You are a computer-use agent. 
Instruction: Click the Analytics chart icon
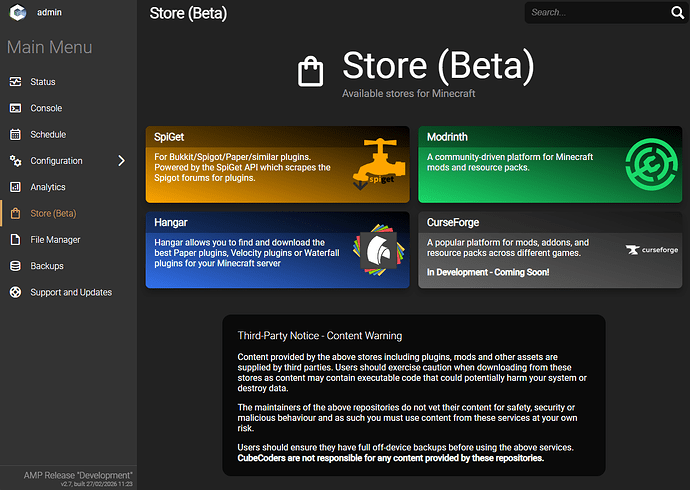15,187
